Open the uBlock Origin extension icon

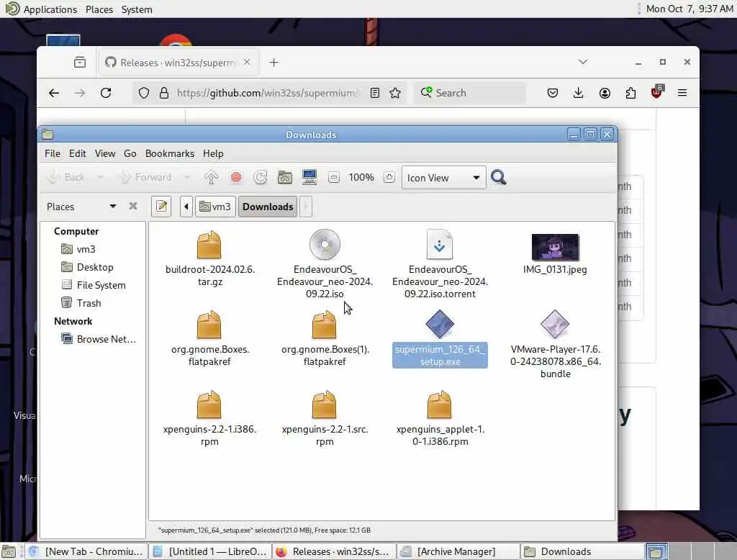pyautogui.click(x=656, y=92)
